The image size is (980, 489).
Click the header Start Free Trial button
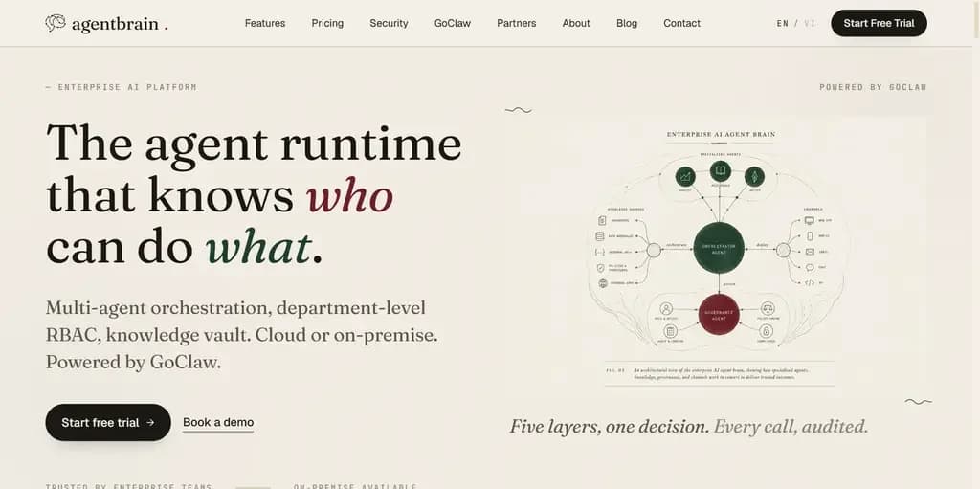[x=879, y=23]
